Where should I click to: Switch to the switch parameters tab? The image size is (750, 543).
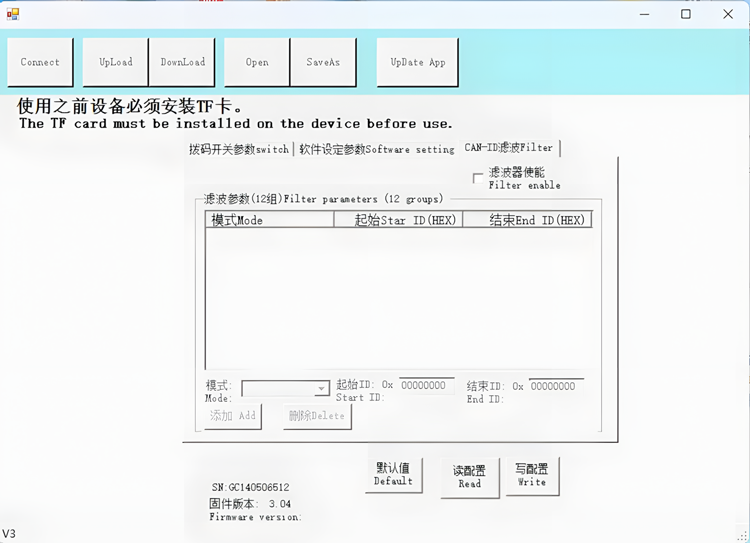[x=239, y=149]
